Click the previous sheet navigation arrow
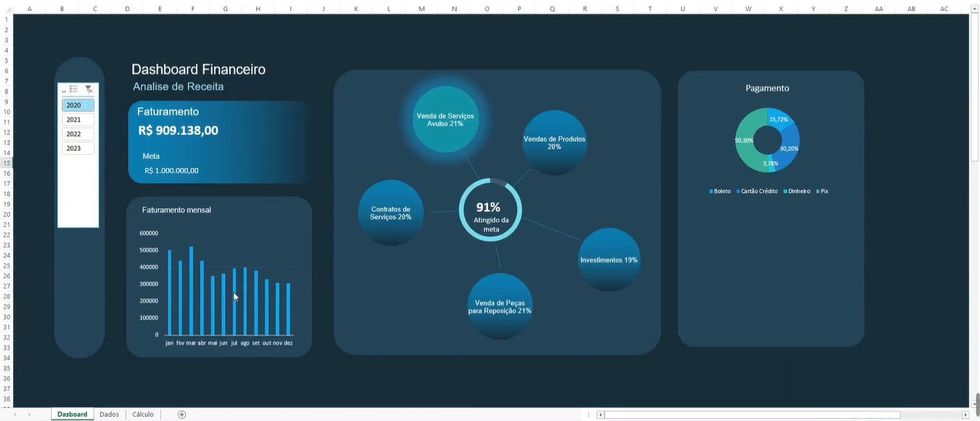This screenshot has width=980, height=421. [14, 414]
